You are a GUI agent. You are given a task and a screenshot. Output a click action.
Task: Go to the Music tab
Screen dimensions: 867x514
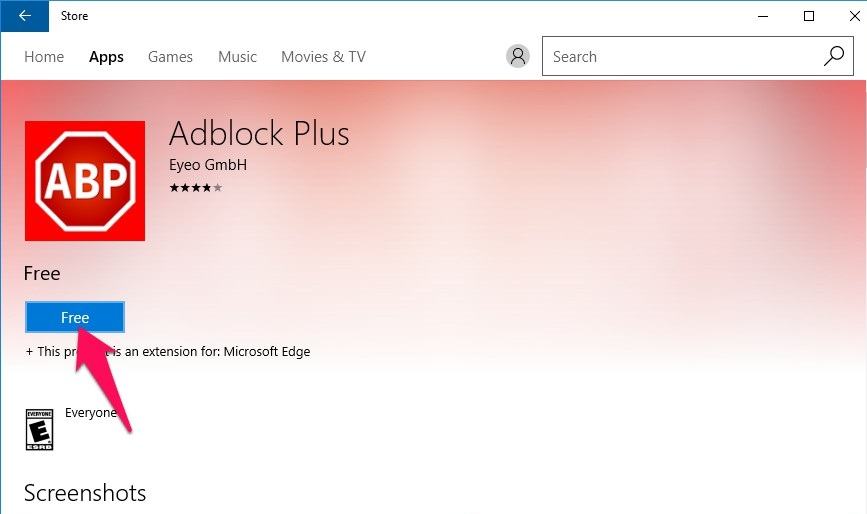pyautogui.click(x=237, y=57)
